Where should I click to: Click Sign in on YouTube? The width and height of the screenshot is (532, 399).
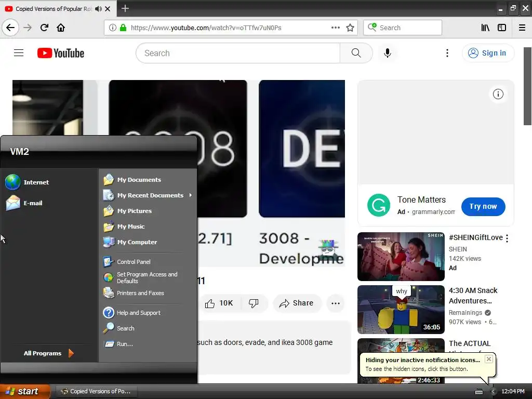488,53
